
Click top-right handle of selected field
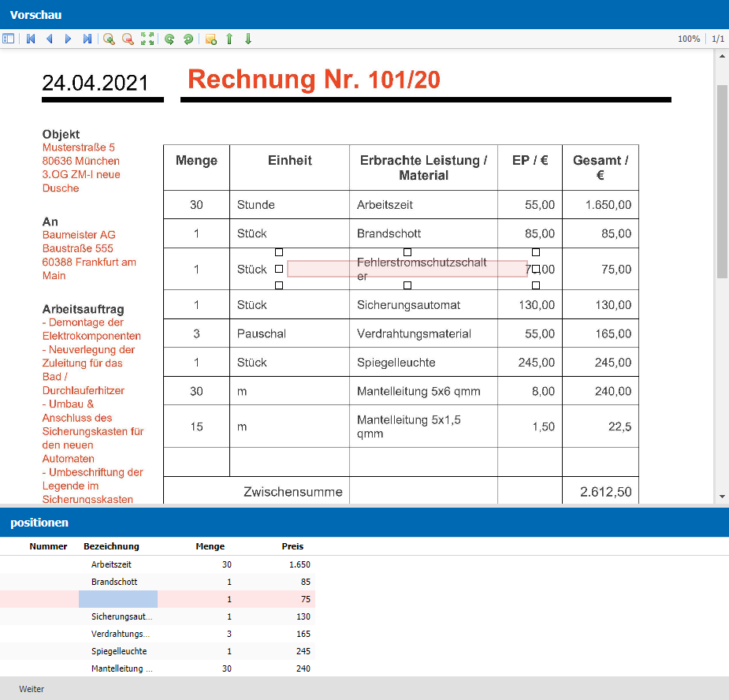click(x=536, y=252)
